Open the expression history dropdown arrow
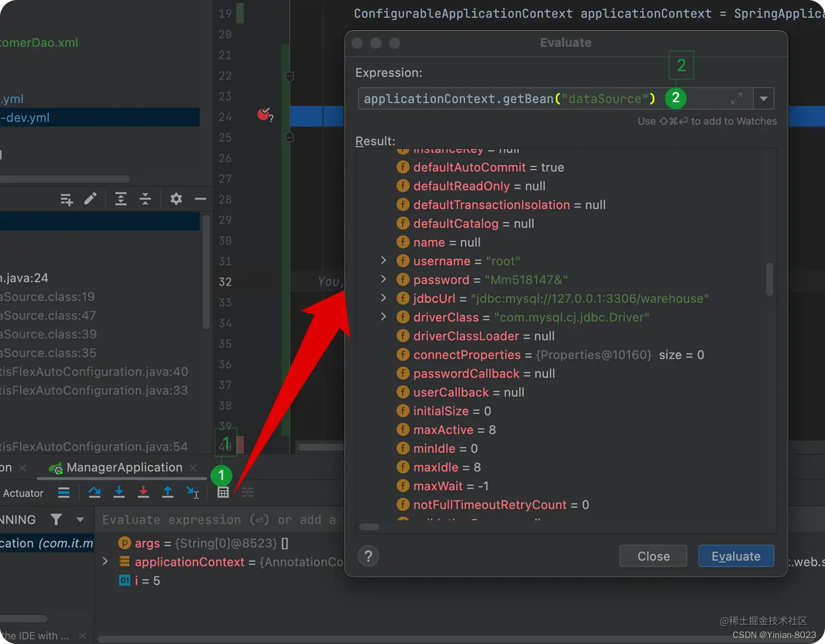 tap(763, 99)
